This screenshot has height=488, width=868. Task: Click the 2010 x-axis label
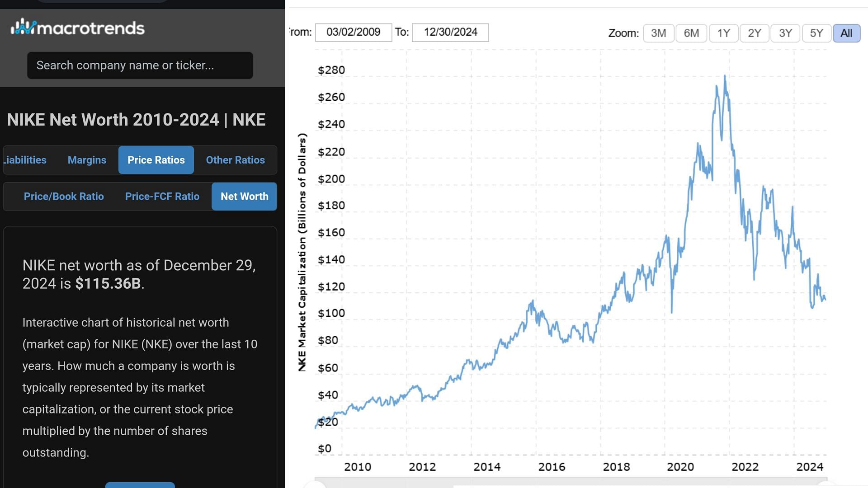pyautogui.click(x=358, y=467)
